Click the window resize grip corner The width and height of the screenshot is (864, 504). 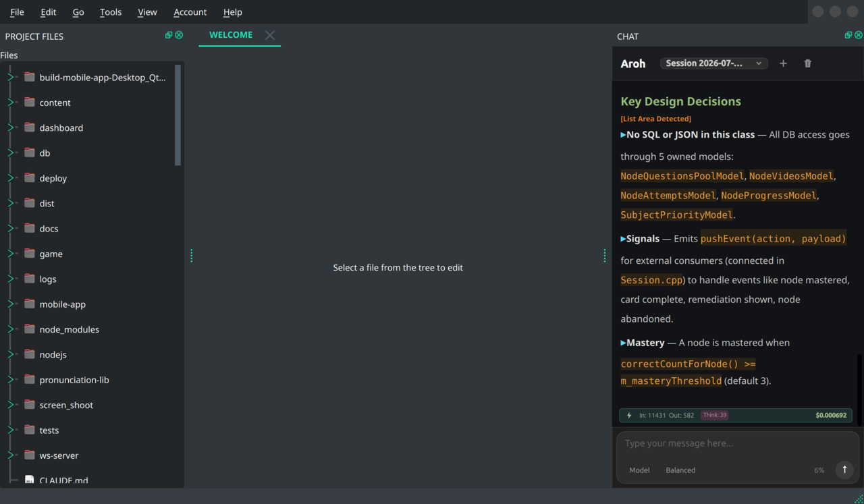859,499
